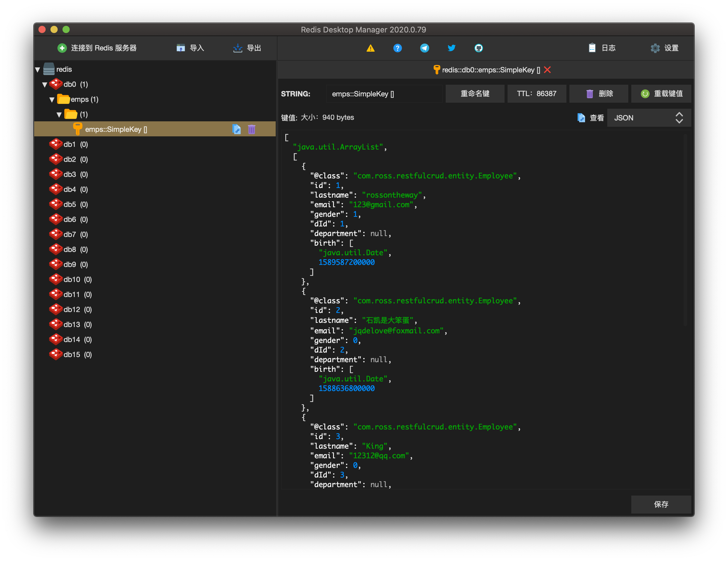Viewport: 728px width, 561px height.
Task: Click the "123@gmail.com" email value
Action: (x=381, y=205)
